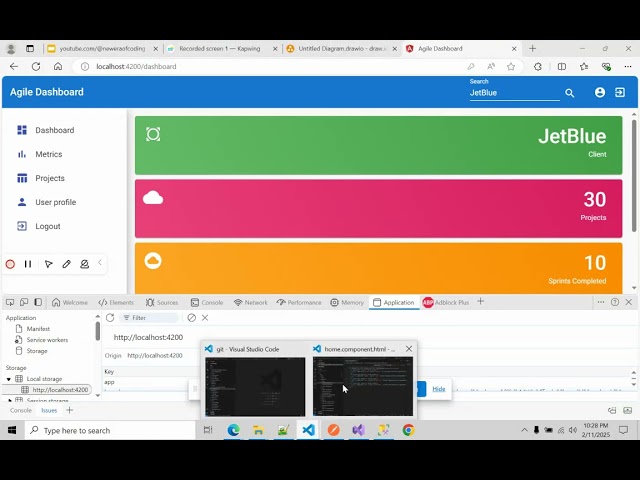This screenshot has height=480, width=640.
Task: Open a new browser tab with plus button
Action: click(x=532, y=49)
